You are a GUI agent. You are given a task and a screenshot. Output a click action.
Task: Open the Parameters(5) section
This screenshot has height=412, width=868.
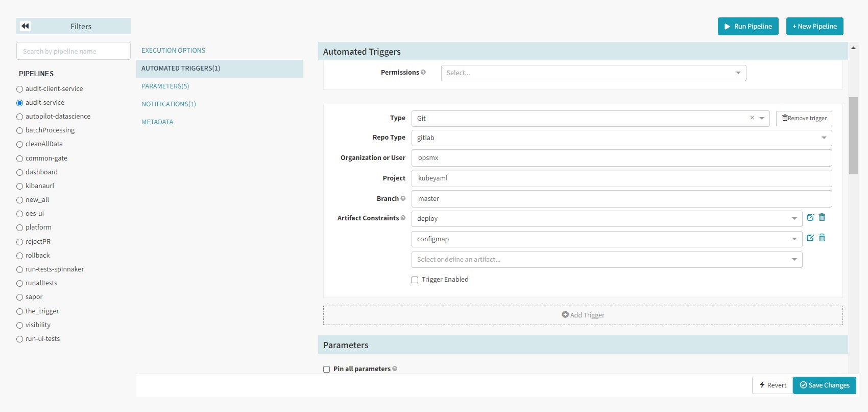(165, 86)
